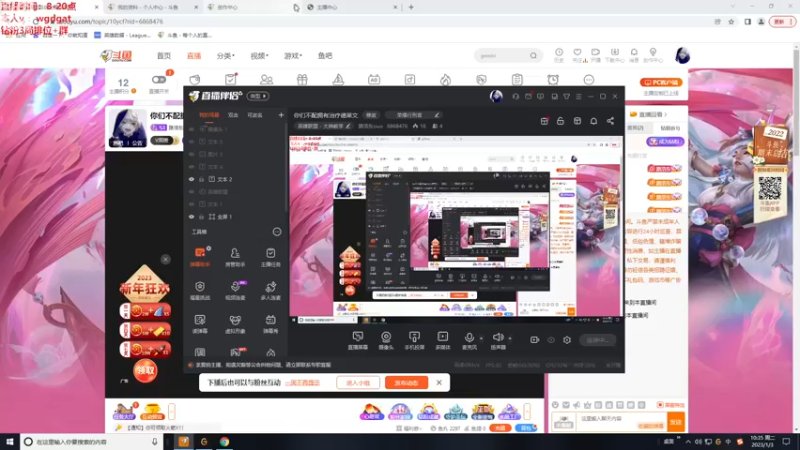Image resolution: width=800 pixels, height=450 pixels.
Task: Show the 摄像头 1 source layer
Action: click(191, 130)
